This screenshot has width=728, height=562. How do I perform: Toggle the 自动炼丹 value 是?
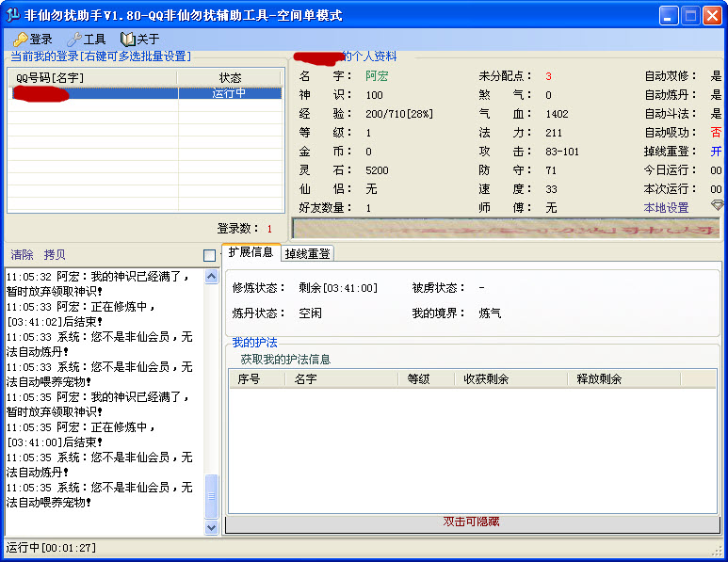[716, 95]
